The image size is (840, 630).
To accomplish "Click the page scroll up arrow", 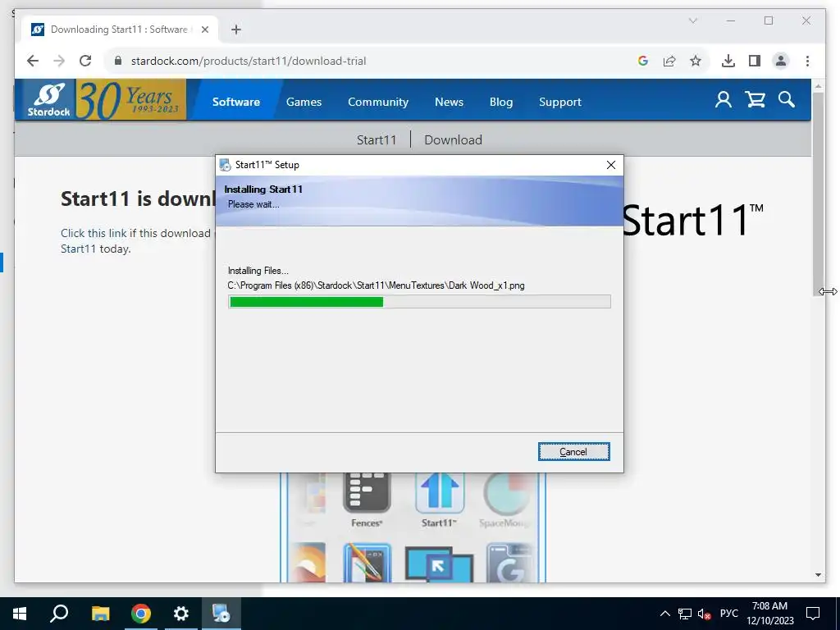I will coord(818,85).
